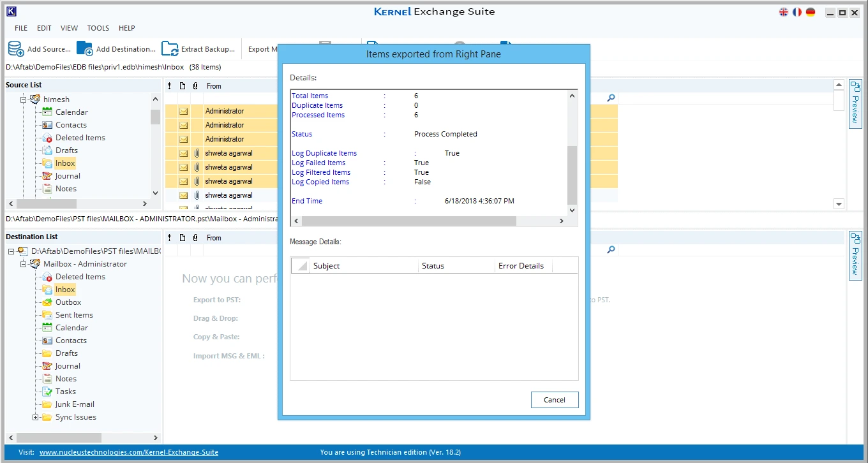Click the search magnifier in the destination mail list

point(611,250)
